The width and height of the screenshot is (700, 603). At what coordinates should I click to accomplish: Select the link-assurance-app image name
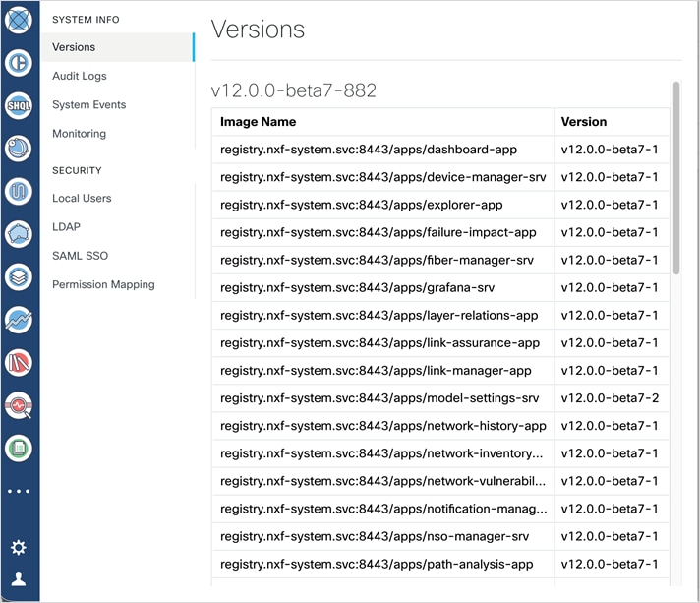(379, 343)
